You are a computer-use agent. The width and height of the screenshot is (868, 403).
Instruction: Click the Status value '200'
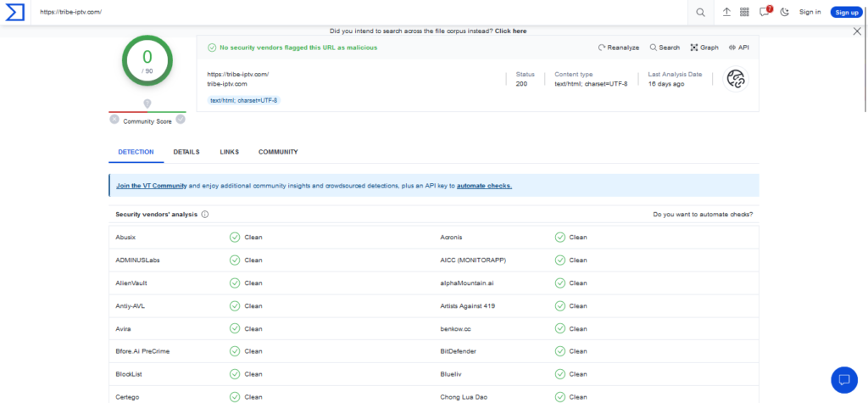[521, 84]
